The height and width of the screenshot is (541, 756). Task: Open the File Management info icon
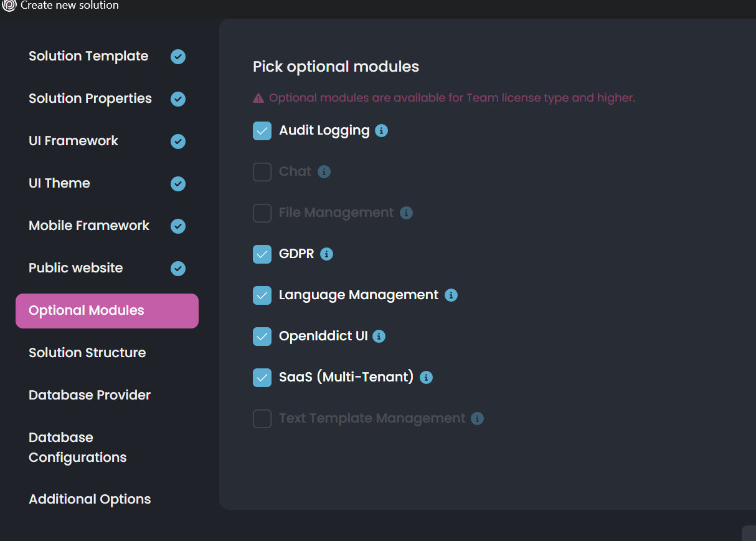click(x=406, y=213)
